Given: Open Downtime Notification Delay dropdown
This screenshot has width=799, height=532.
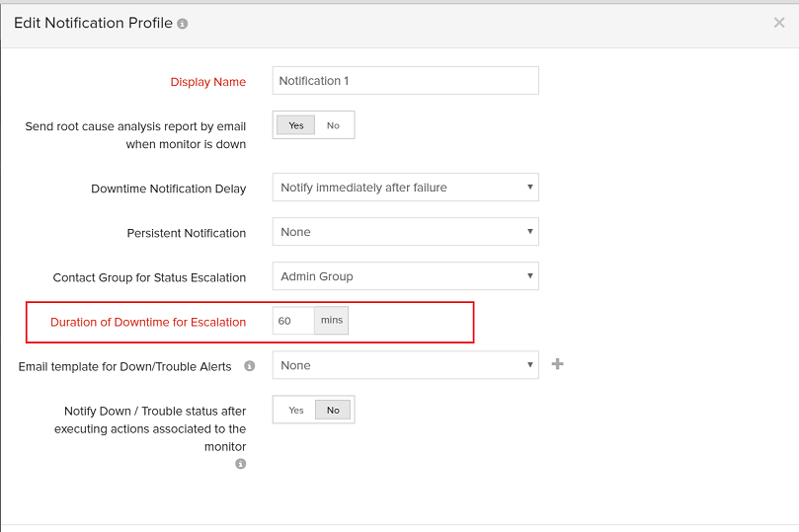Looking at the screenshot, I should click(x=405, y=188).
